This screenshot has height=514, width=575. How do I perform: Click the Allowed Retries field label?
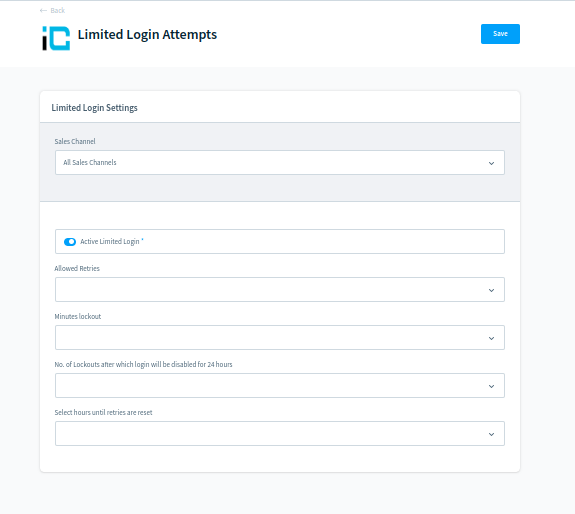[77, 268]
